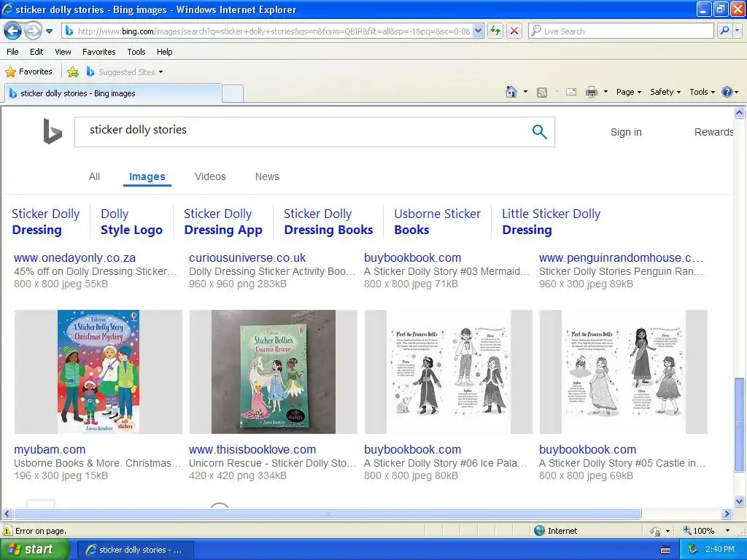The height and width of the screenshot is (560, 747).
Task: Switch to the Videos tab
Action: coord(210,176)
